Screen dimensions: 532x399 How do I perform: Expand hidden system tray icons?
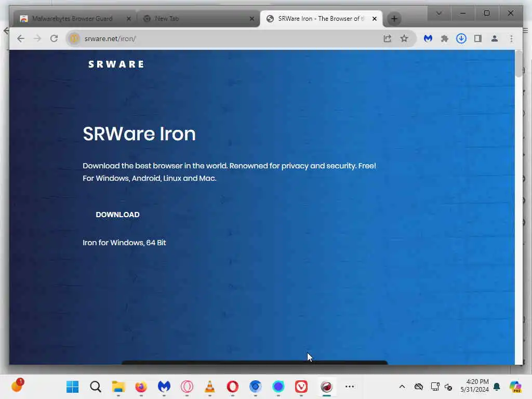(x=402, y=387)
